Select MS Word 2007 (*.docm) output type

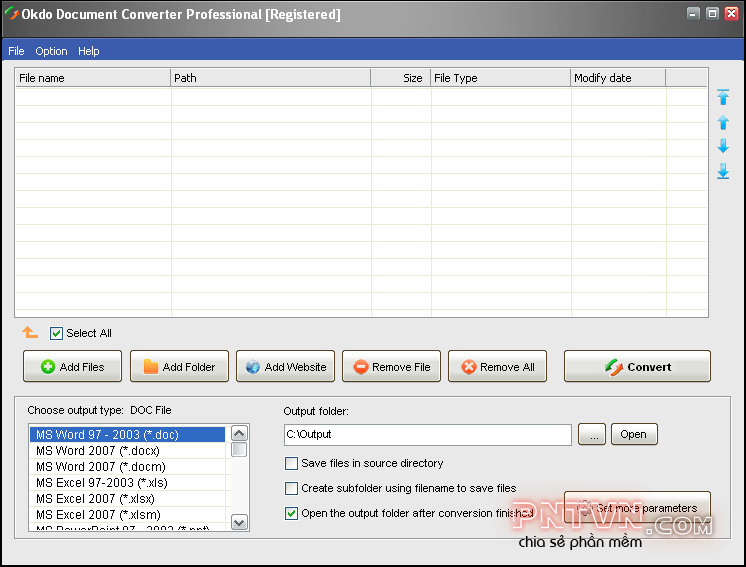tap(127, 467)
